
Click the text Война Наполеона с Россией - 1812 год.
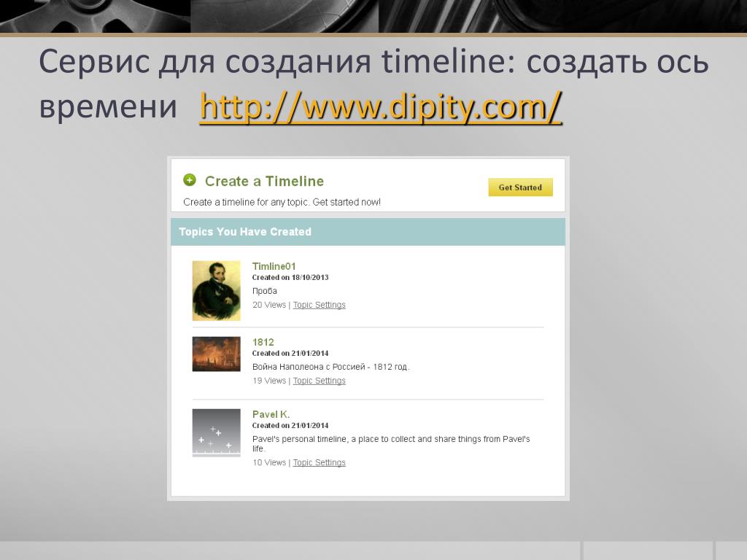330,367
